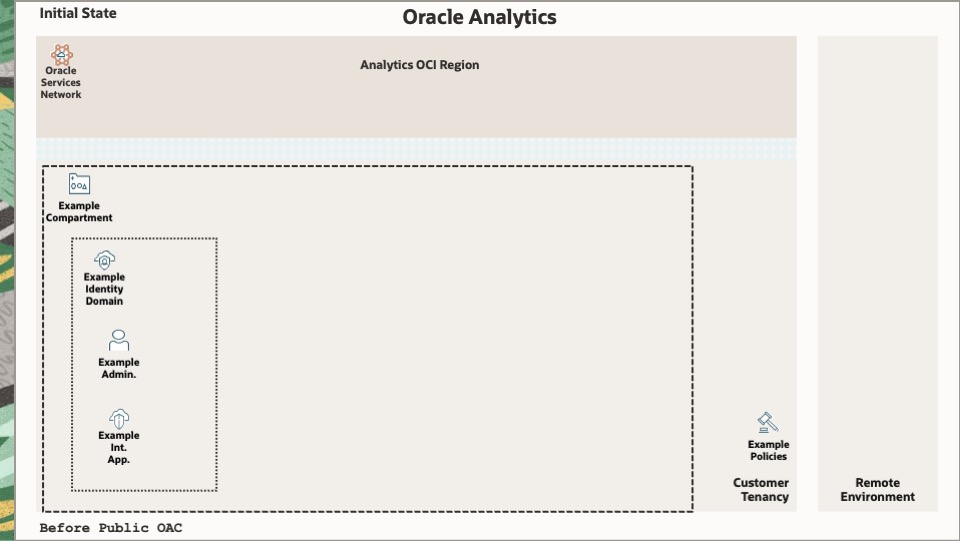Select the Example Policies gavel icon
This screenshot has width=960, height=541.
click(x=768, y=423)
